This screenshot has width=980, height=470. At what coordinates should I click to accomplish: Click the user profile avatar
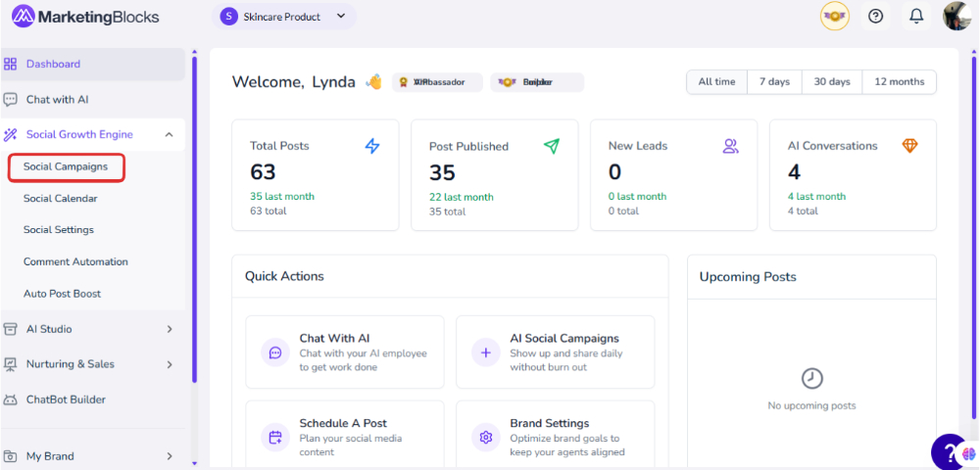pos(956,16)
